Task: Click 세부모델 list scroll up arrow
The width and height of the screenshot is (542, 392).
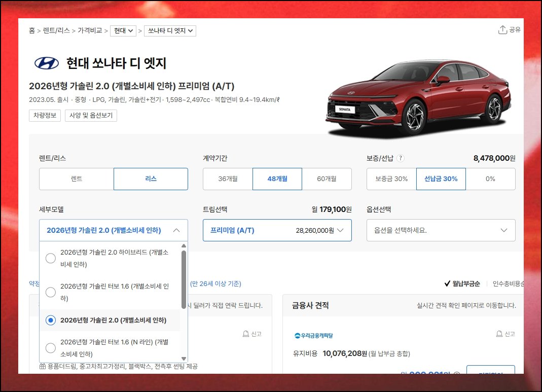Action: tap(184, 246)
